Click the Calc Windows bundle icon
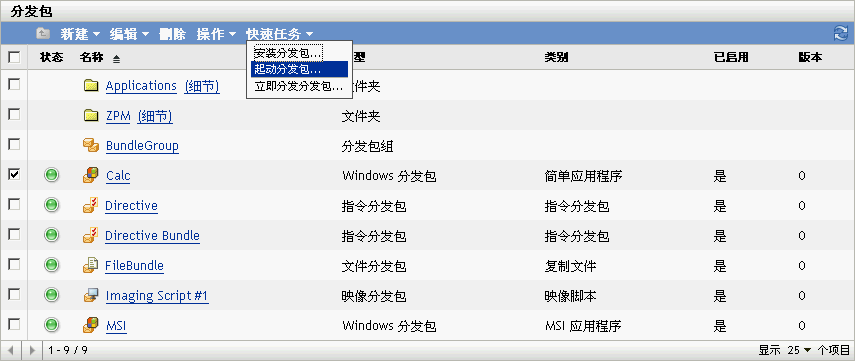 (91, 175)
